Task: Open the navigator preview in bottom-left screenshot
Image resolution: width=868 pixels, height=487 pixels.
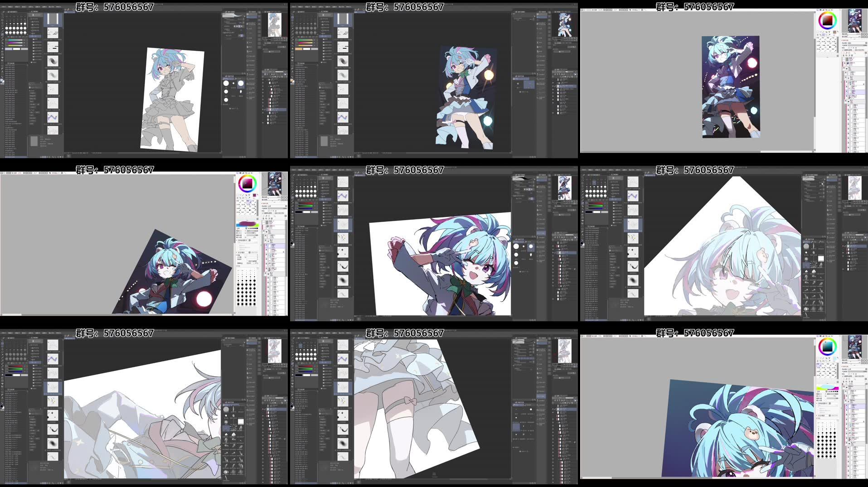Action: [x=274, y=351]
